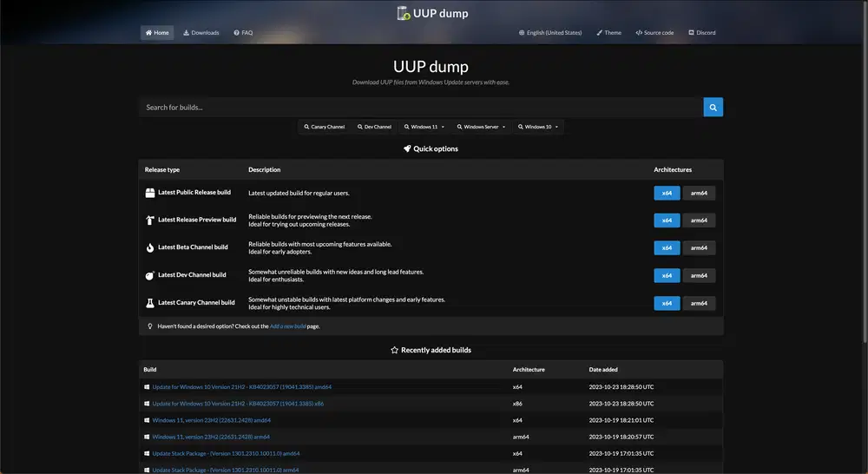Expand the Windows 11 dropdown

[425, 127]
